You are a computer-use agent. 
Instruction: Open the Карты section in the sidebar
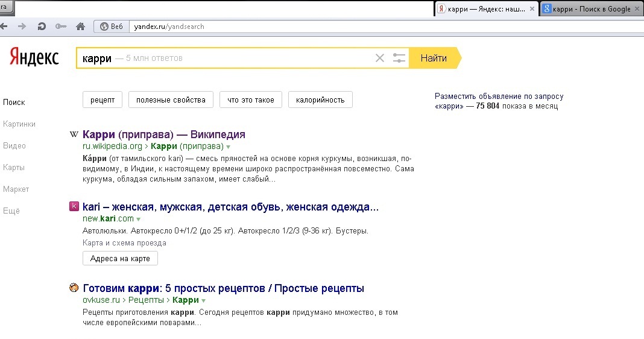14,168
